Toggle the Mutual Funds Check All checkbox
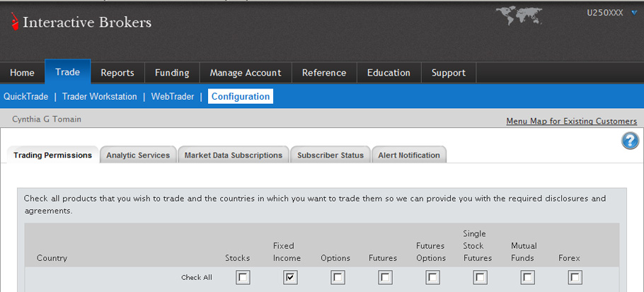Screen dimensions: 644x292 tap(528, 278)
